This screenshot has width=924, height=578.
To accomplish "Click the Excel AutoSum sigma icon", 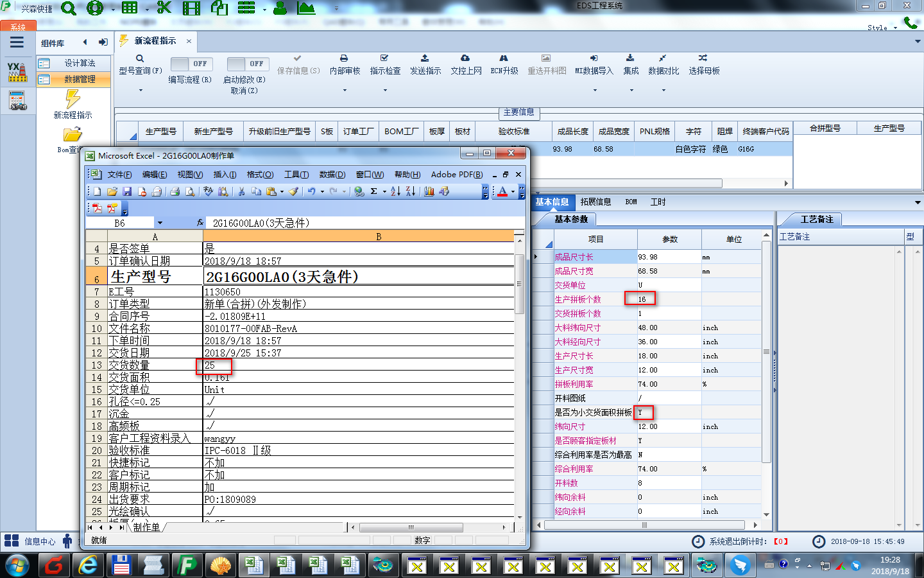I will (x=373, y=191).
